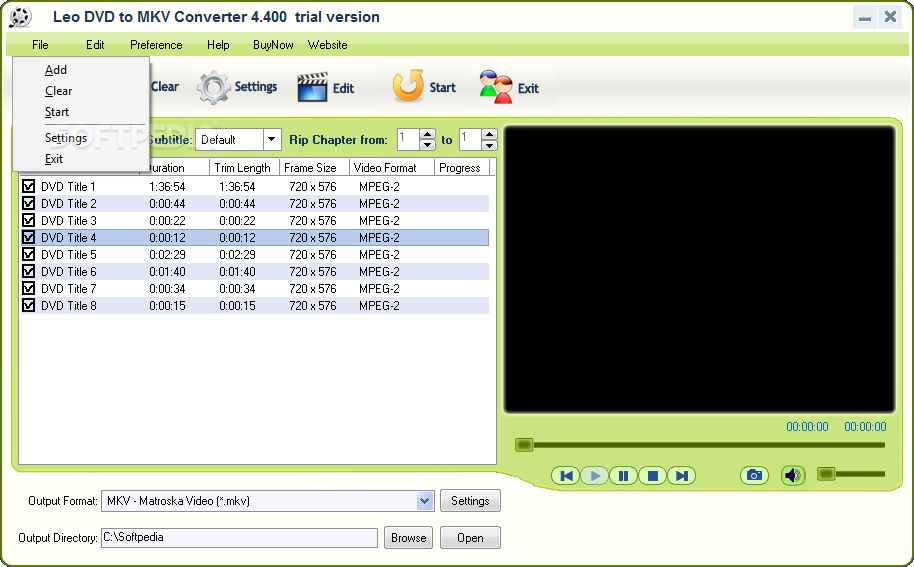The width and height of the screenshot is (914, 567).
Task: Uncheck DVD Title 5 checkbox
Action: pos(29,255)
